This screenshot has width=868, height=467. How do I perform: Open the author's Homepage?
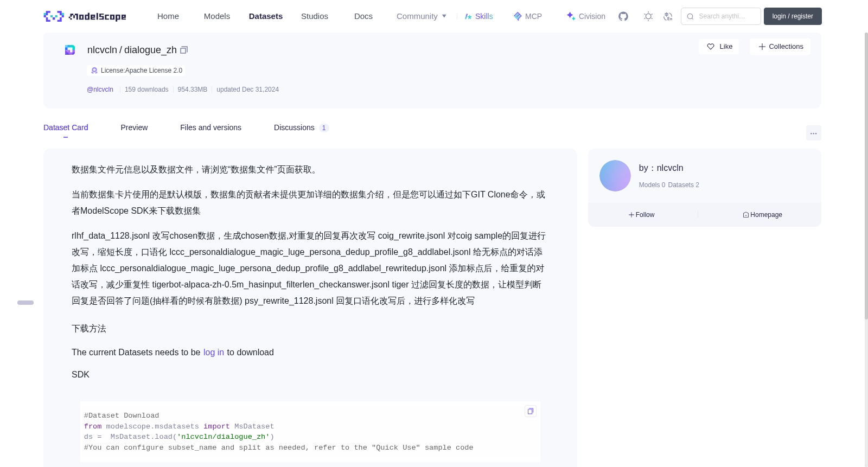coord(762,215)
